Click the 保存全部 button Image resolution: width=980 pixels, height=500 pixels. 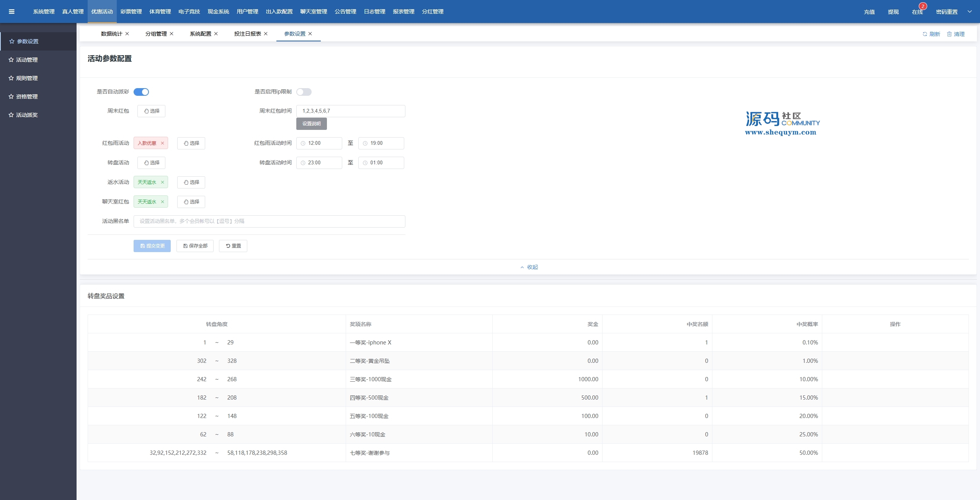(x=195, y=246)
